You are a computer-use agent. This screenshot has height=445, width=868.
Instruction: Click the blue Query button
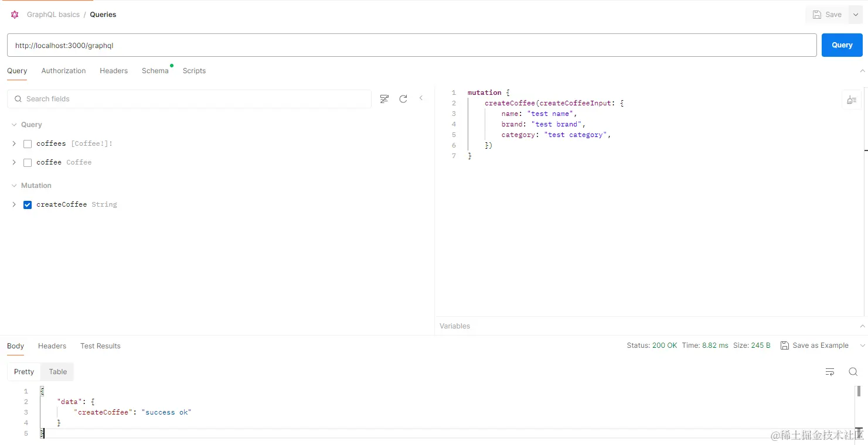tap(842, 45)
